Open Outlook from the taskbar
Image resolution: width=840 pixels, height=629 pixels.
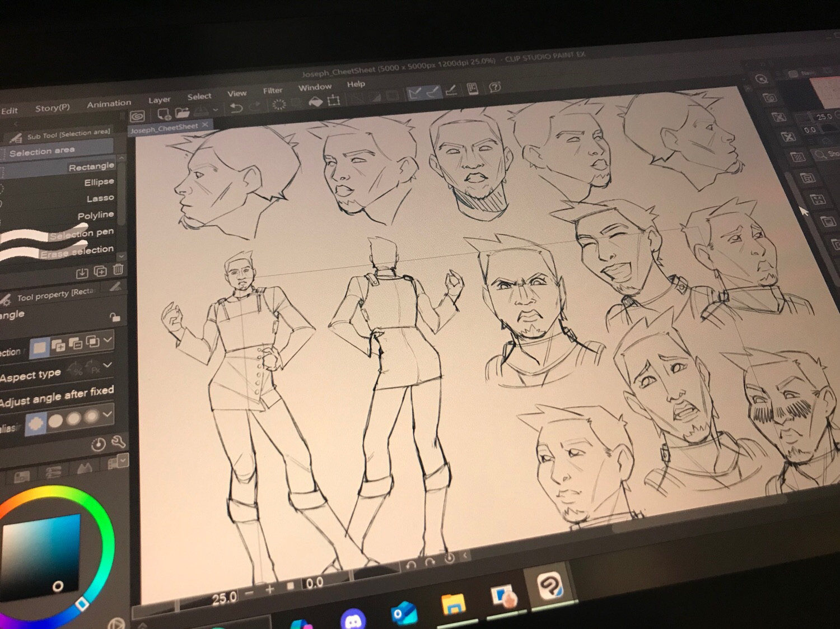[404, 613]
